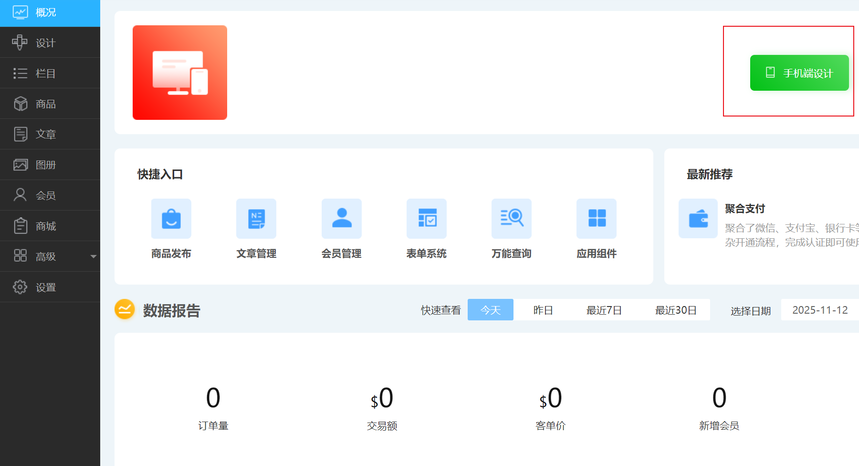Open 表单系统 quick entry icon
The height and width of the screenshot is (466, 859).
426,218
